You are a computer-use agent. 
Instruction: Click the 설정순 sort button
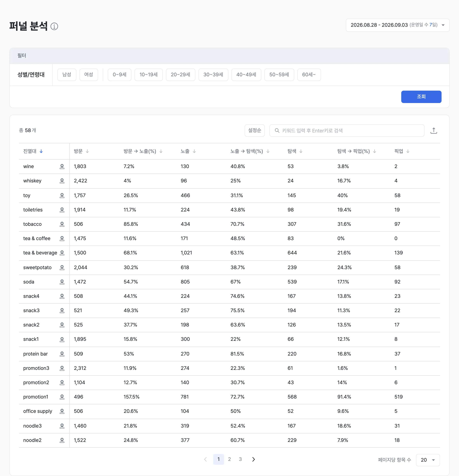[x=255, y=130]
